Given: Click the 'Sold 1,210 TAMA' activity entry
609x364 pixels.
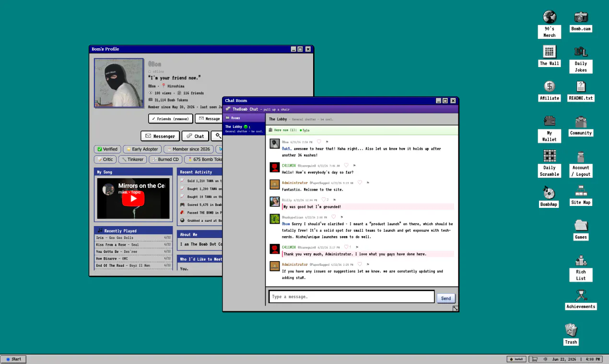Looking at the screenshot, I should click(x=200, y=181).
